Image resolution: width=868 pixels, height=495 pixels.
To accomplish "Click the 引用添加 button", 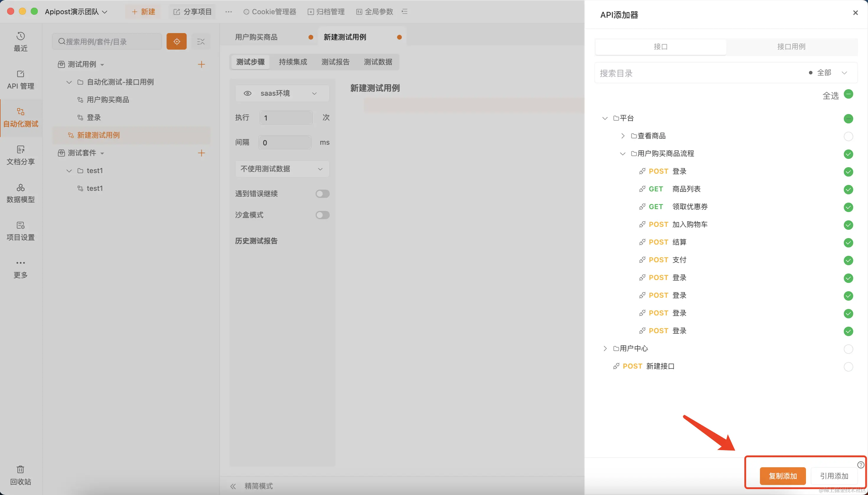I will (834, 476).
